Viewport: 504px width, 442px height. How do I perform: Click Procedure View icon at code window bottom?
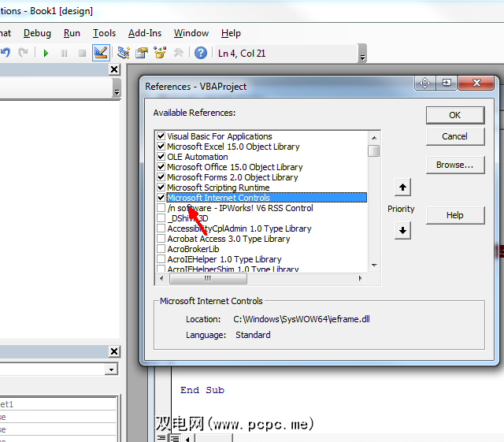pyautogui.click(x=161, y=438)
